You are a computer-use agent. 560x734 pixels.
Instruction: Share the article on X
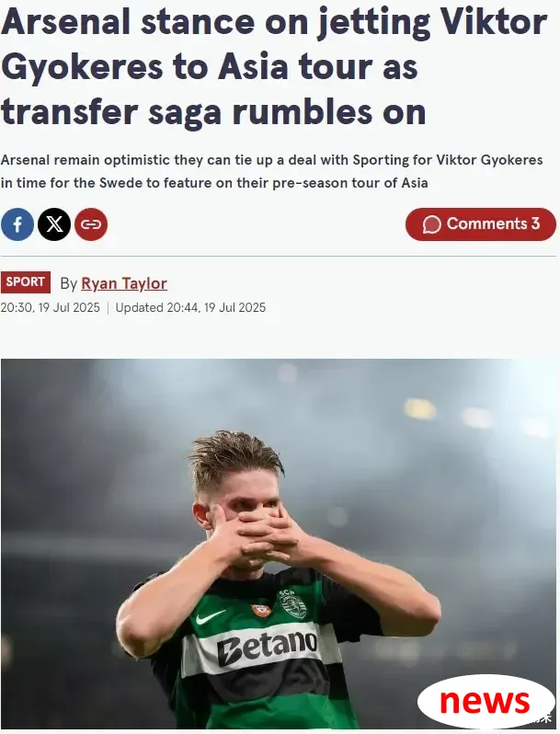(54, 224)
